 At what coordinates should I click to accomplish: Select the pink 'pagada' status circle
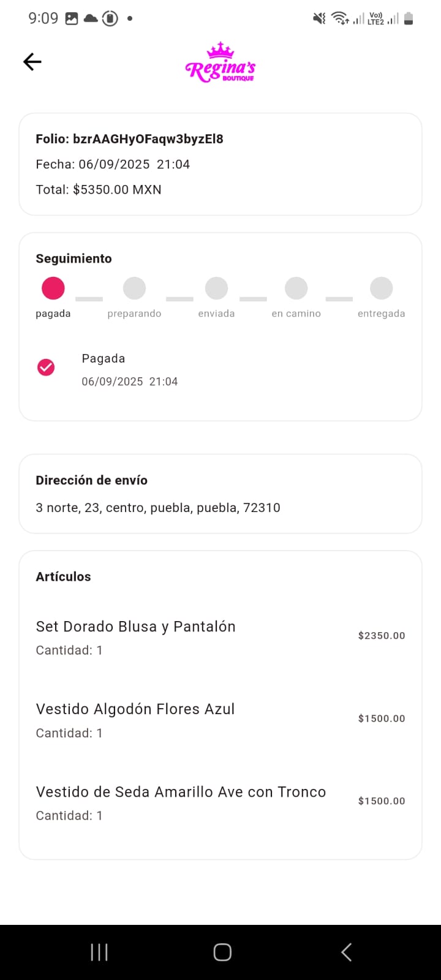[53, 288]
